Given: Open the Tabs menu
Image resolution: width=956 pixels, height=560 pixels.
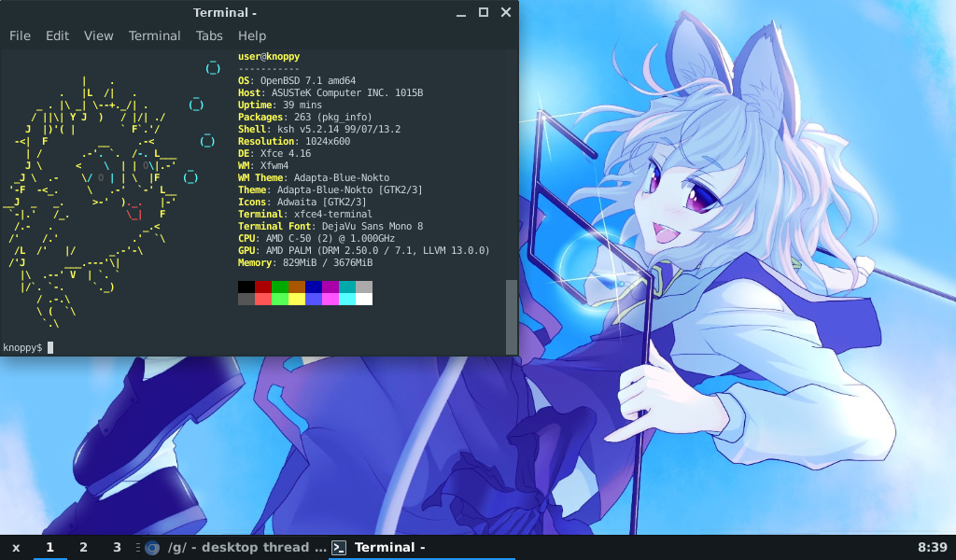Looking at the screenshot, I should pos(209,36).
